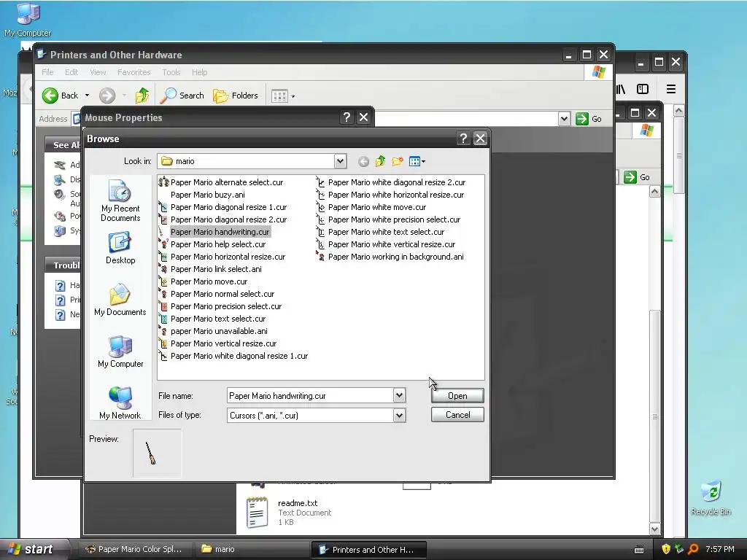This screenshot has width=747, height=560.
Task: Open Recycle Bin desktop icon
Action: (x=711, y=498)
